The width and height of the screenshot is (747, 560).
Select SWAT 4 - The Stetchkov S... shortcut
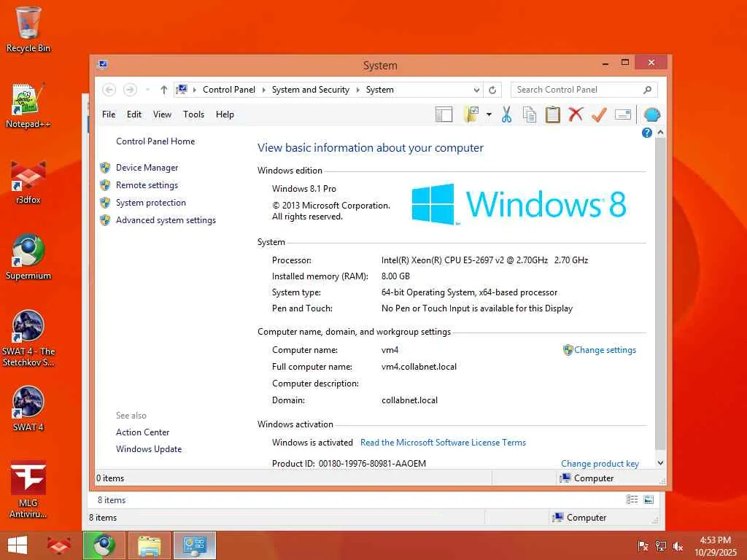[28, 338]
